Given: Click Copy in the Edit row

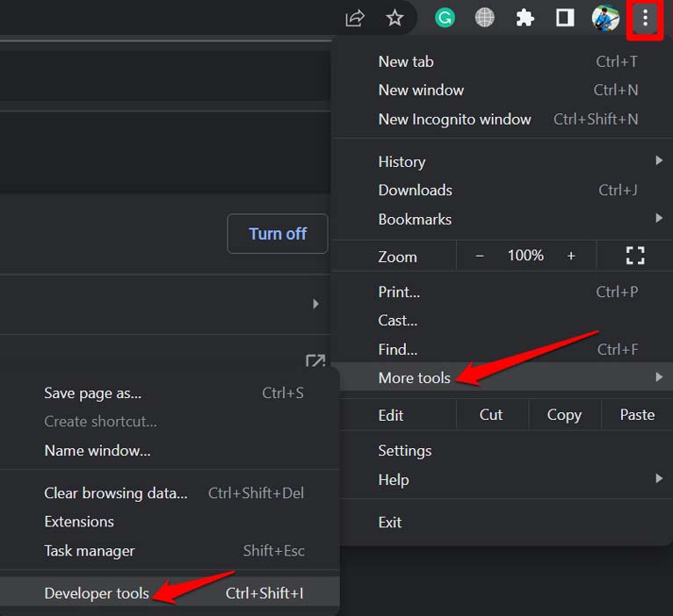Looking at the screenshot, I should point(564,415).
